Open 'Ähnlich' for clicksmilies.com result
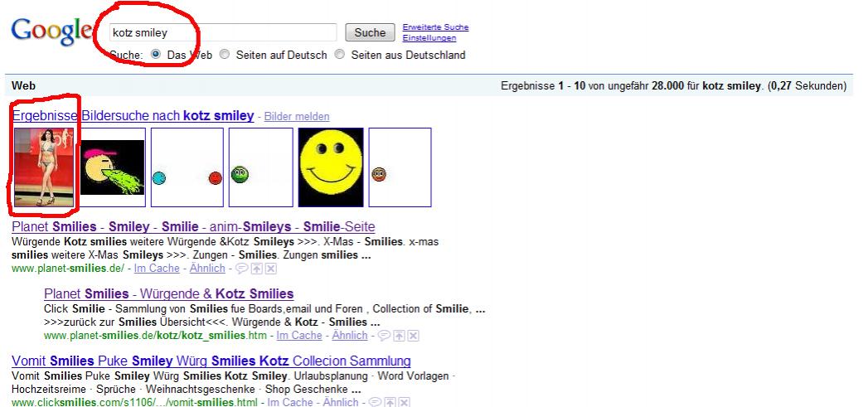Image resolution: width=868 pixels, height=407 pixels. pos(341,403)
